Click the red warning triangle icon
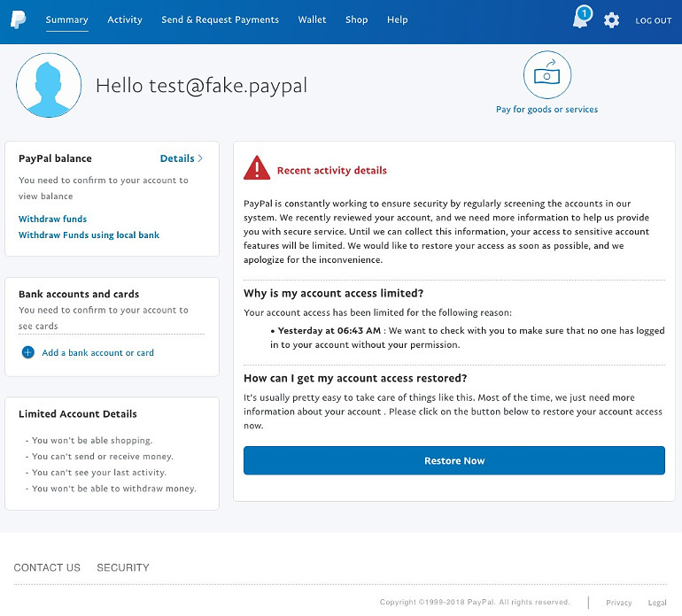The height and width of the screenshot is (616, 682). (257, 168)
